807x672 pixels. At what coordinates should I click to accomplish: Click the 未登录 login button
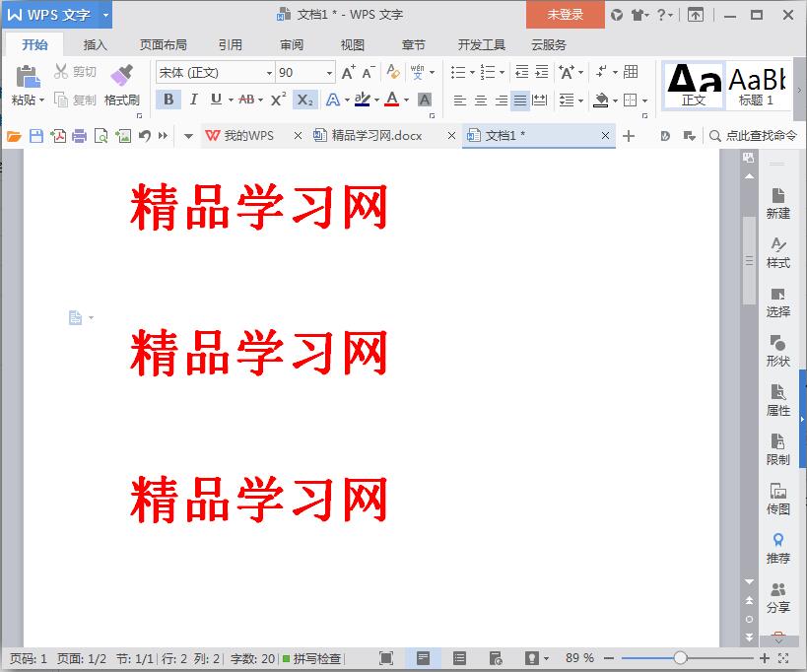pos(565,15)
